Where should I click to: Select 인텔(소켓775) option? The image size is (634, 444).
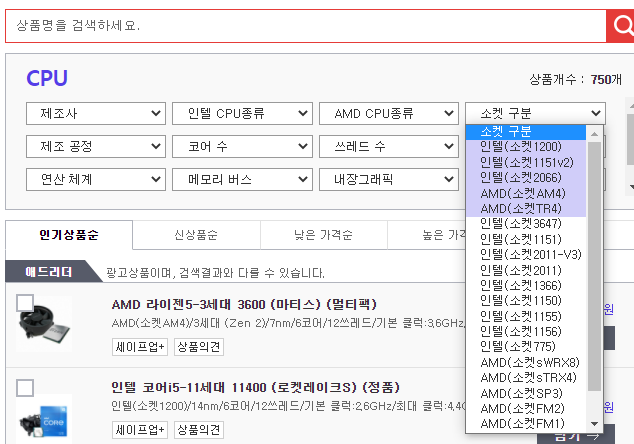(x=526, y=347)
